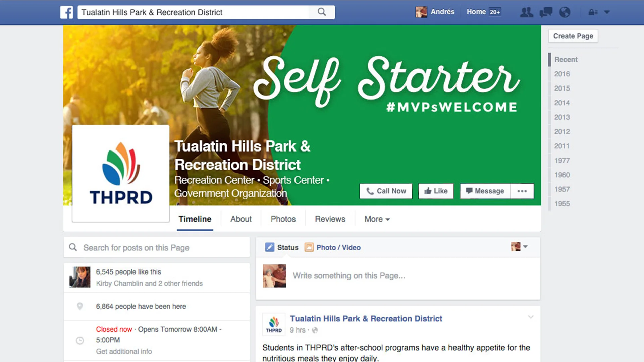Click the Like button
This screenshot has height=362, width=644.
(436, 191)
